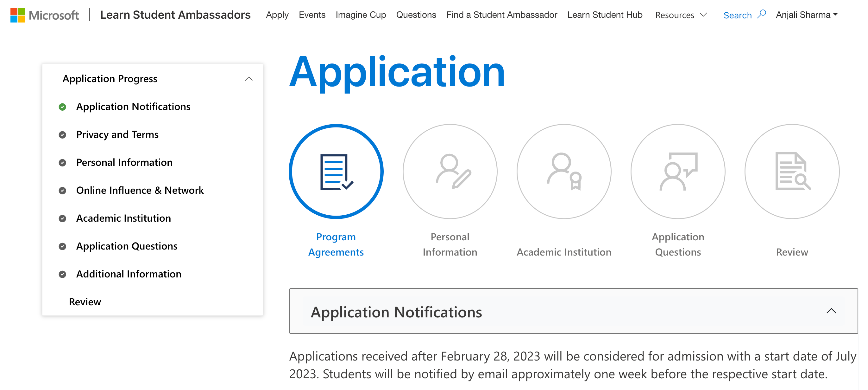Open the Anjali Sharma account menu
This screenshot has height=390, width=868.
click(807, 15)
